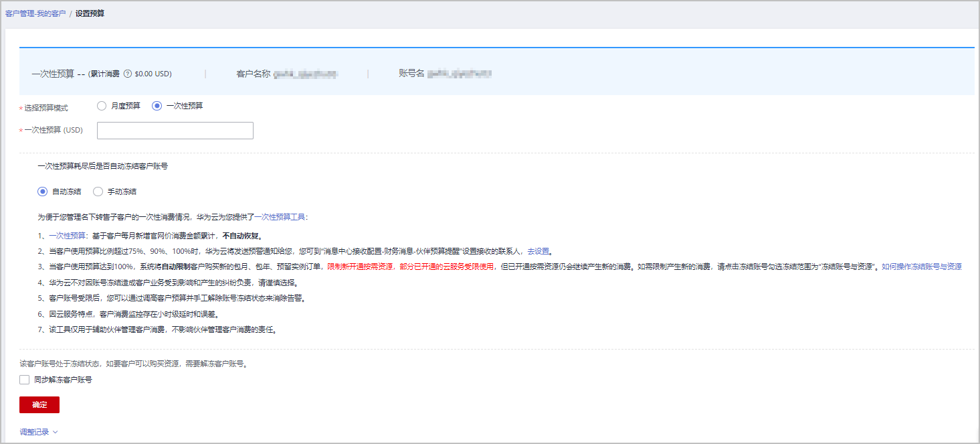Click the blurred 账号名 value
The width and height of the screenshot is (980, 444).
pyautogui.click(x=460, y=74)
